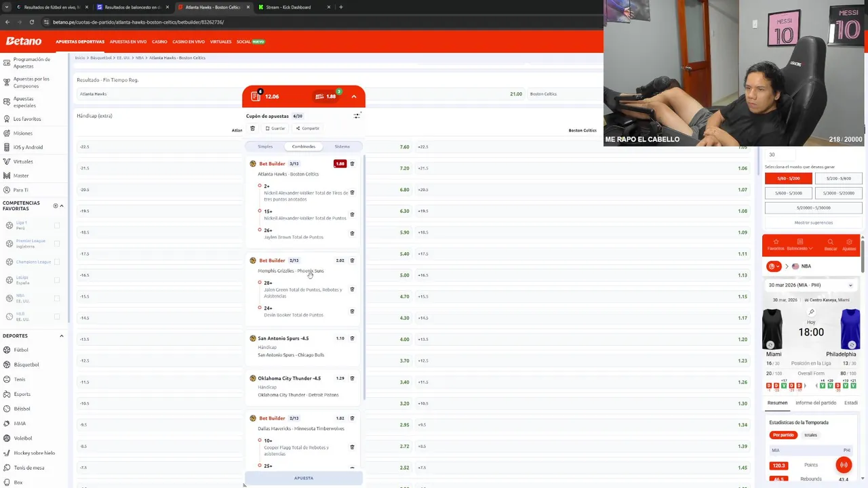The width and height of the screenshot is (868, 488).
Task: Collapse the bet slip with the chevron
Action: click(354, 96)
